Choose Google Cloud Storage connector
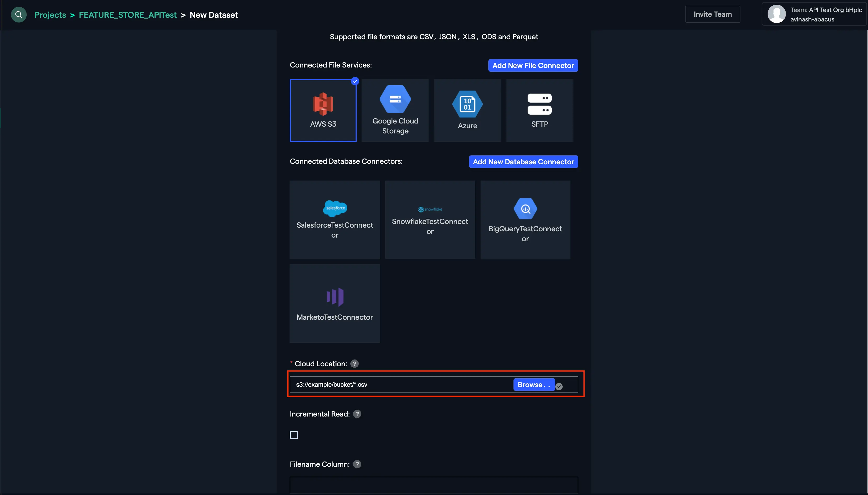 coord(395,110)
